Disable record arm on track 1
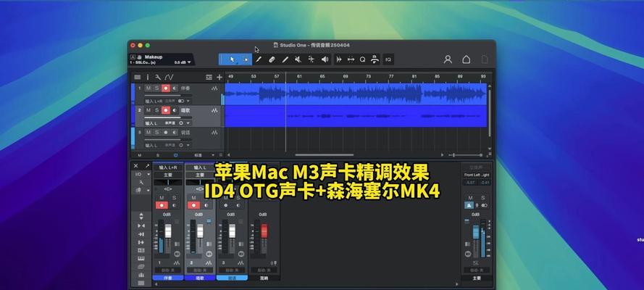This screenshot has height=290, width=644. (165, 88)
